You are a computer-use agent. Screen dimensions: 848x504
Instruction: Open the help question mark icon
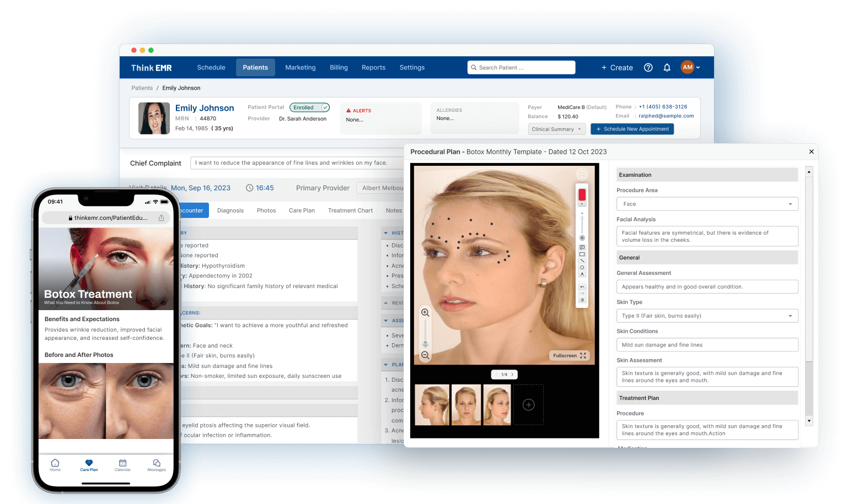[648, 67]
